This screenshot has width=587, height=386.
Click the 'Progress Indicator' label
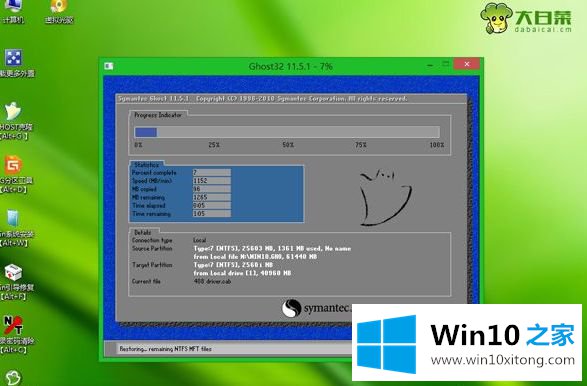158,115
